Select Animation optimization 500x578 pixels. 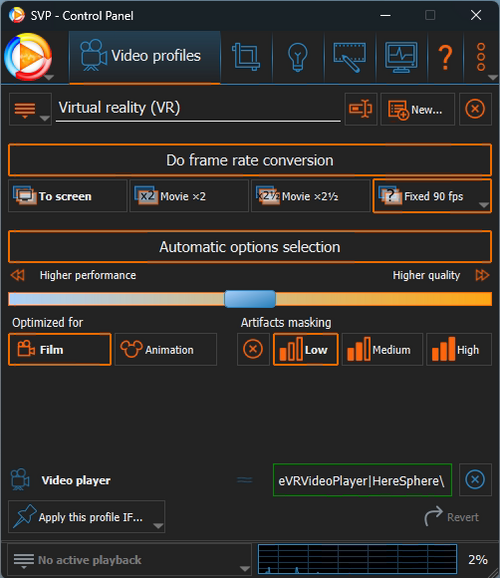pyautogui.click(x=166, y=349)
